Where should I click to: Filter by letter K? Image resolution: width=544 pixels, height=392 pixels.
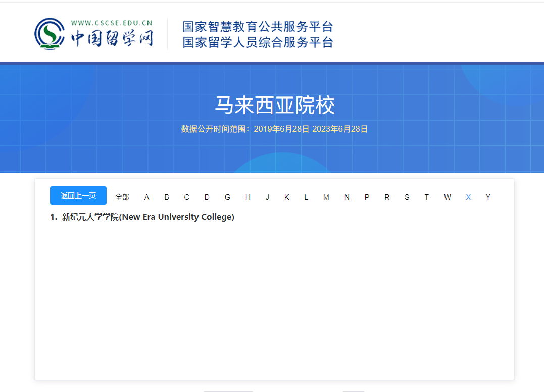(286, 197)
